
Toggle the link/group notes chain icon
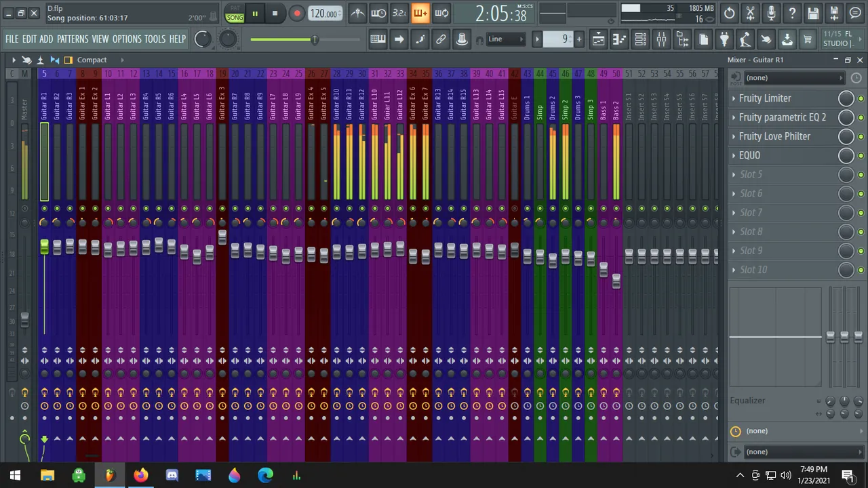pos(441,39)
